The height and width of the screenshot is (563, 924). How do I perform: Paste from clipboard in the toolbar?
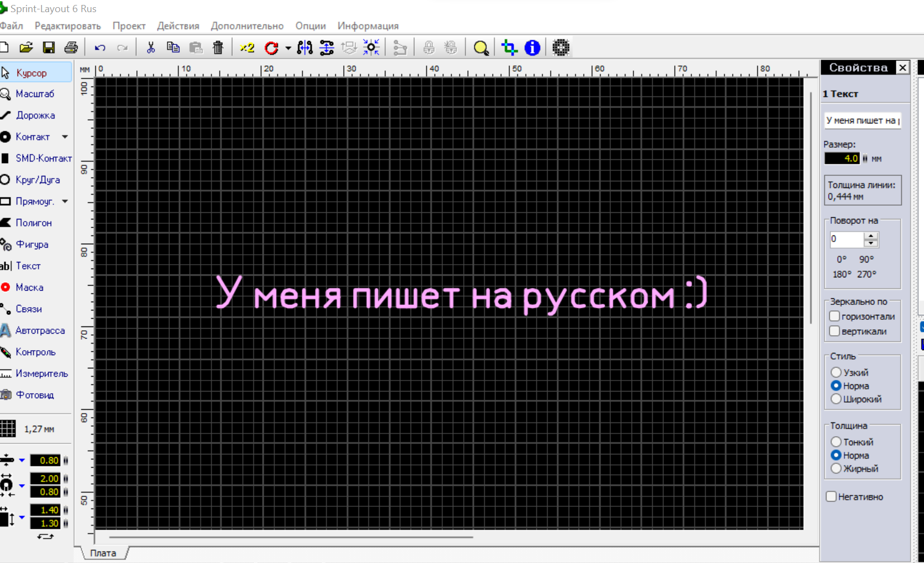[x=196, y=47]
